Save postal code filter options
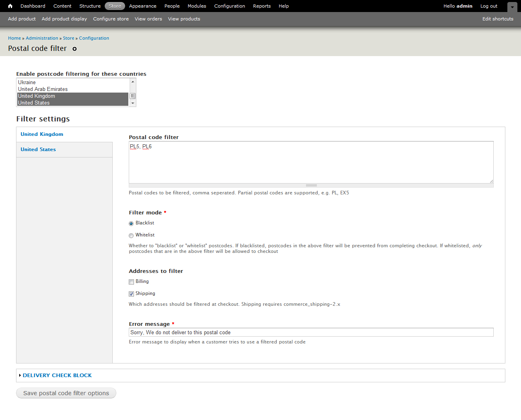 tap(66, 393)
